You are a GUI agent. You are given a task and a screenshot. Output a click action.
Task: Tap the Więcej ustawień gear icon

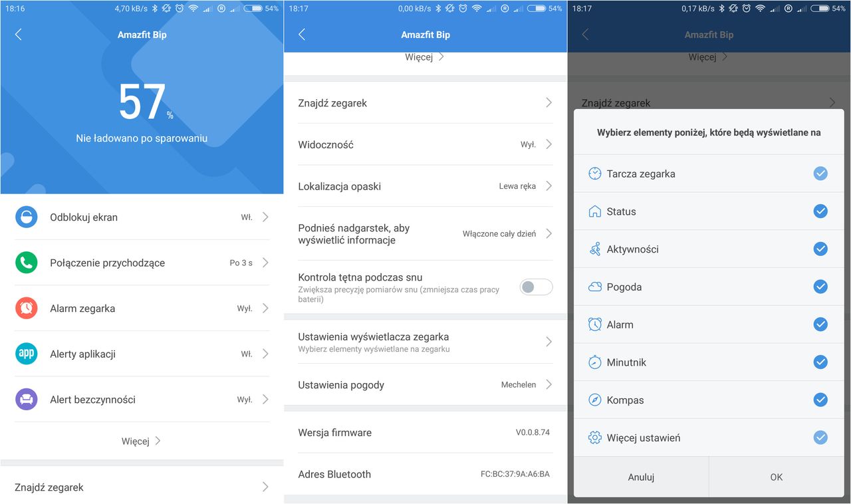(595, 438)
